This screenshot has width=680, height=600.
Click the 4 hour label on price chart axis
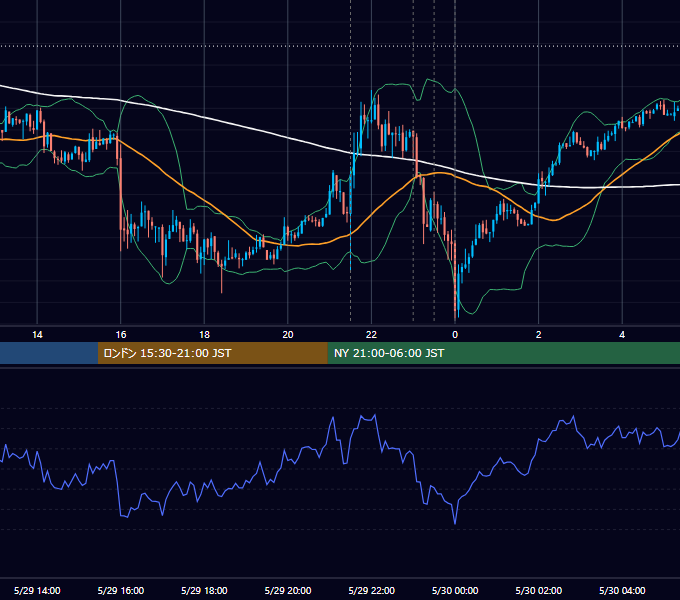tap(622, 335)
